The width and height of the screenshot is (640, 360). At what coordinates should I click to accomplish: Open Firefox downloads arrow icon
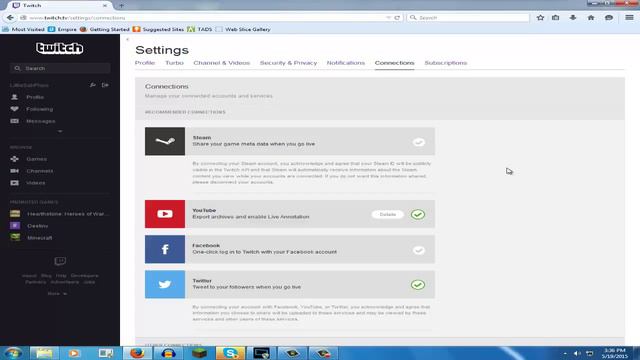[x=573, y=18]
